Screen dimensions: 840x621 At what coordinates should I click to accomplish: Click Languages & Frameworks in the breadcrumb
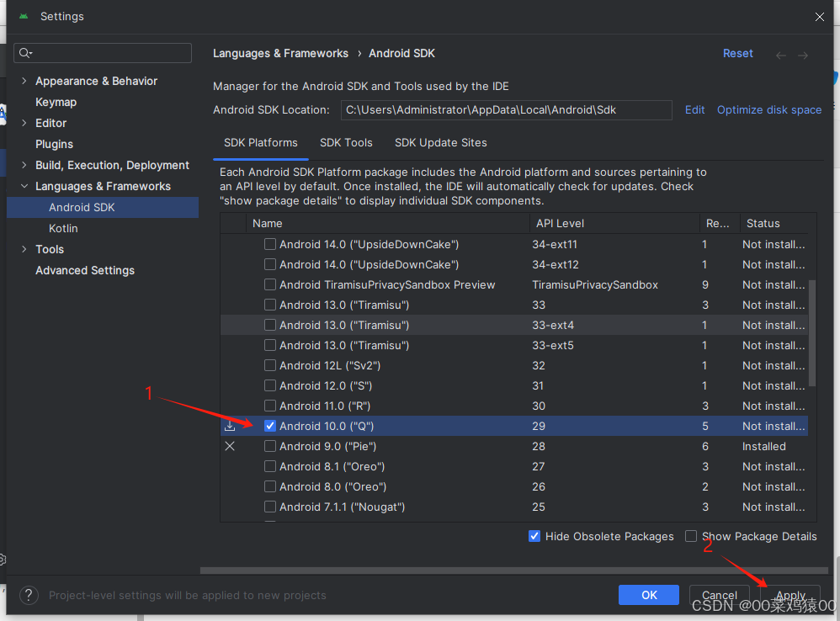pyautogui.click(x=280, y=54)
